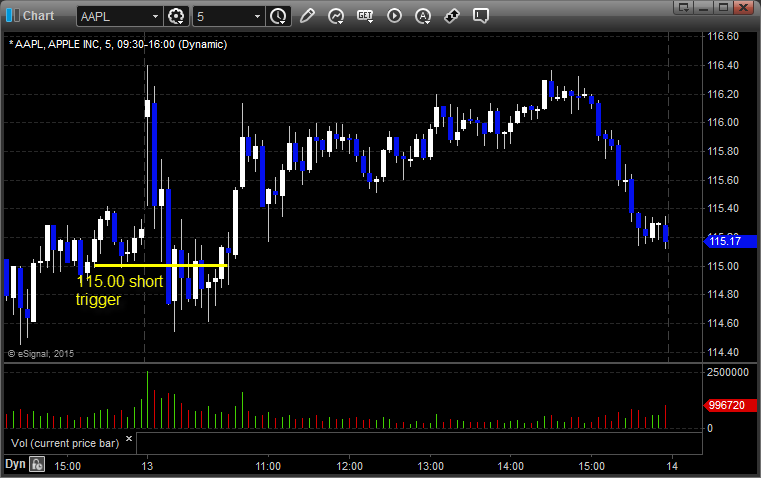
Task: Open the symbol settings gear menu
Action: 176,16
